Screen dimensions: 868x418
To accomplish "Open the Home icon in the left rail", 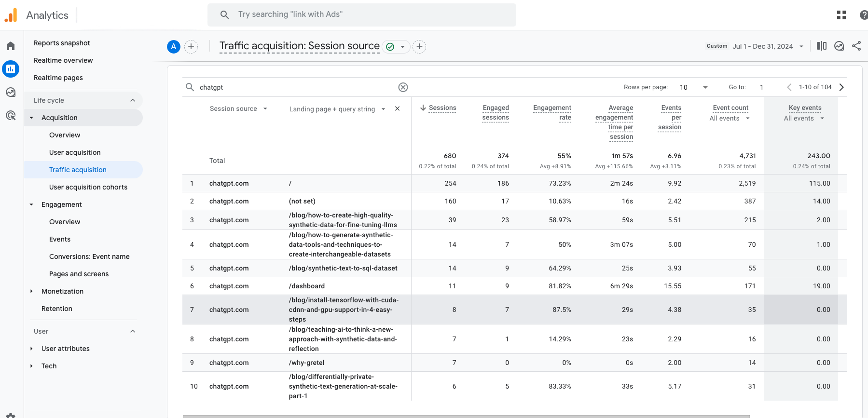I will (11, 46).
